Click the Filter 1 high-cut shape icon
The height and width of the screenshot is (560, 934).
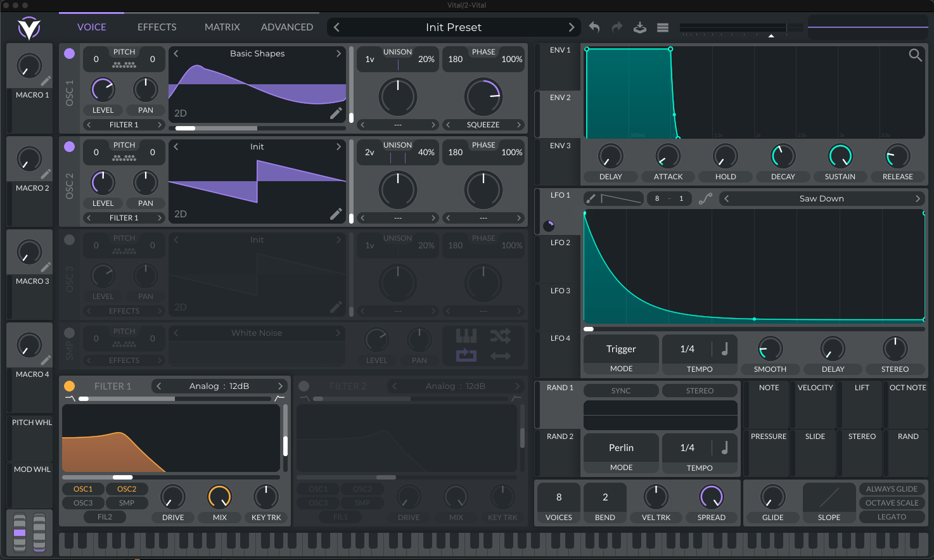(279, 398)
